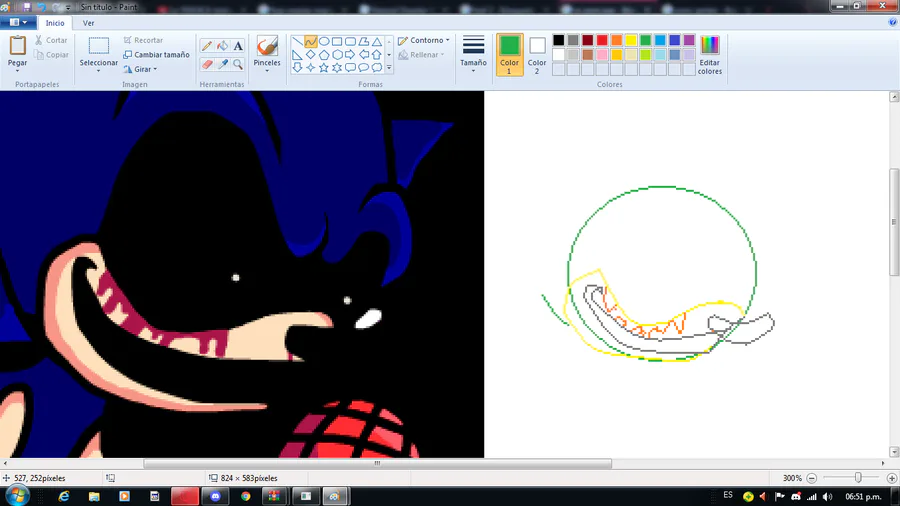Click the canvas size text 824 × 583píxeles
Image resolution: width=900 pixels, height=506 pixels.
pos(249,478)
